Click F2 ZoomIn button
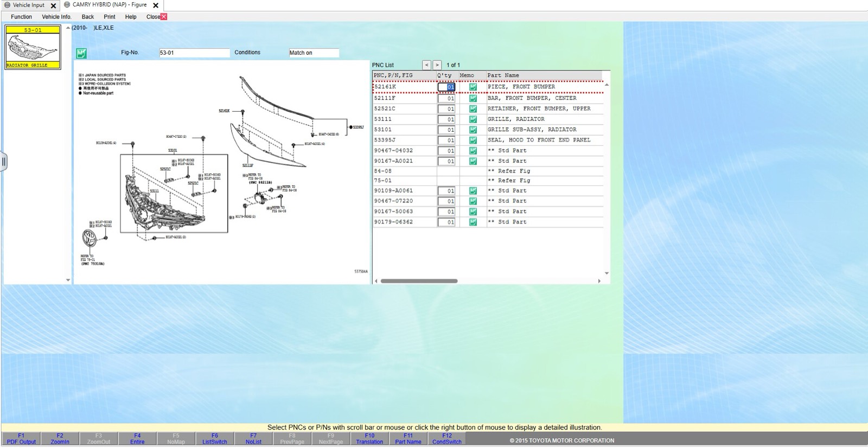Screen dimensions: 868x448 [x=60, y=439]
